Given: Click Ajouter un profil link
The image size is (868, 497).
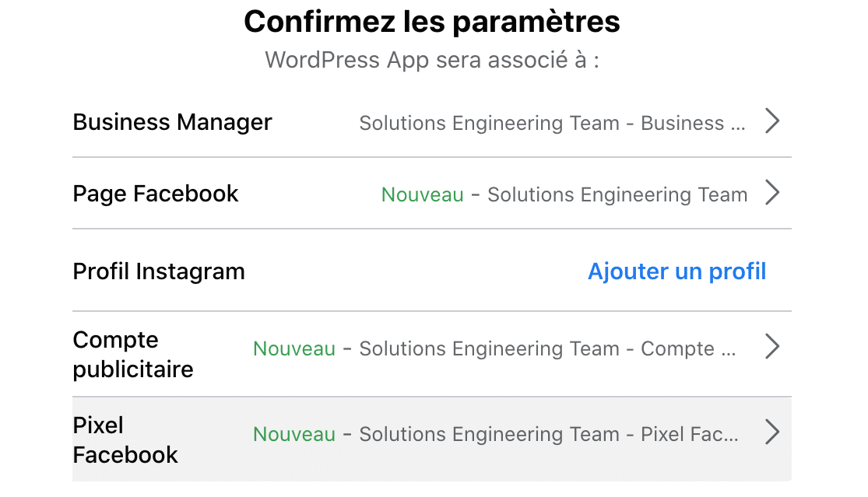Looking at the screenshot, I should [x=676, y=271].
